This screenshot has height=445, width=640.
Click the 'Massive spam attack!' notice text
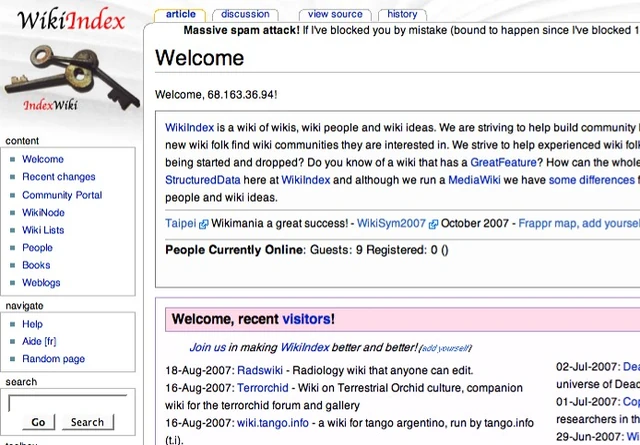241,30
